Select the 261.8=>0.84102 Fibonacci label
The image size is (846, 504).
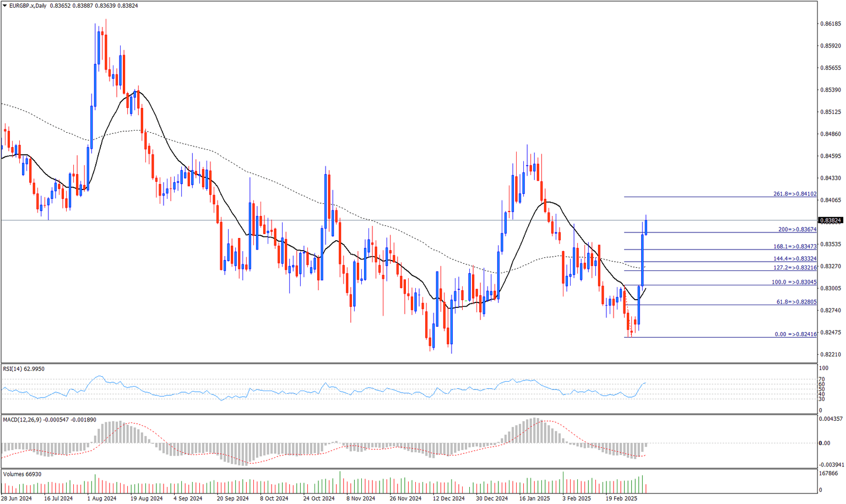[x=795, y=194]
